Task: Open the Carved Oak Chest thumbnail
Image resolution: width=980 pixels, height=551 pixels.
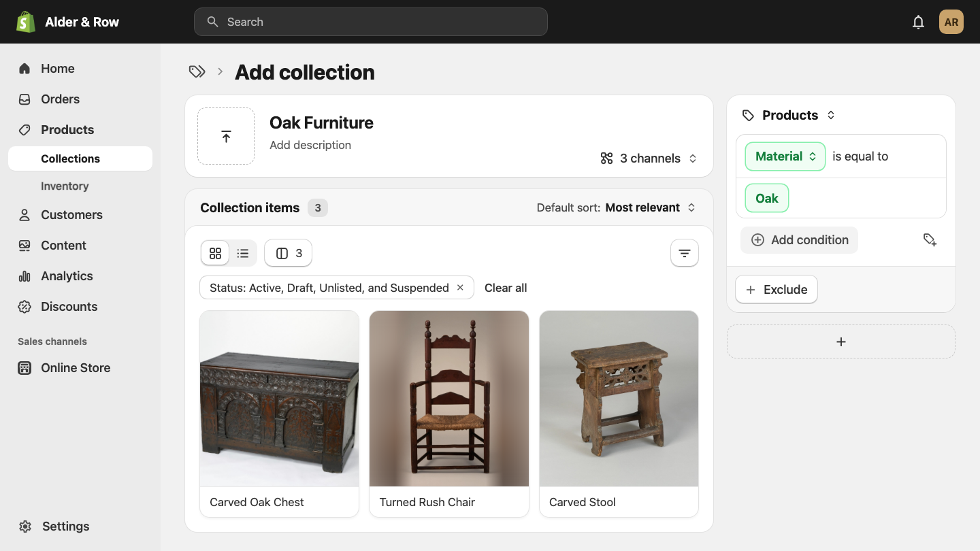Action: (x=279, y=399)
